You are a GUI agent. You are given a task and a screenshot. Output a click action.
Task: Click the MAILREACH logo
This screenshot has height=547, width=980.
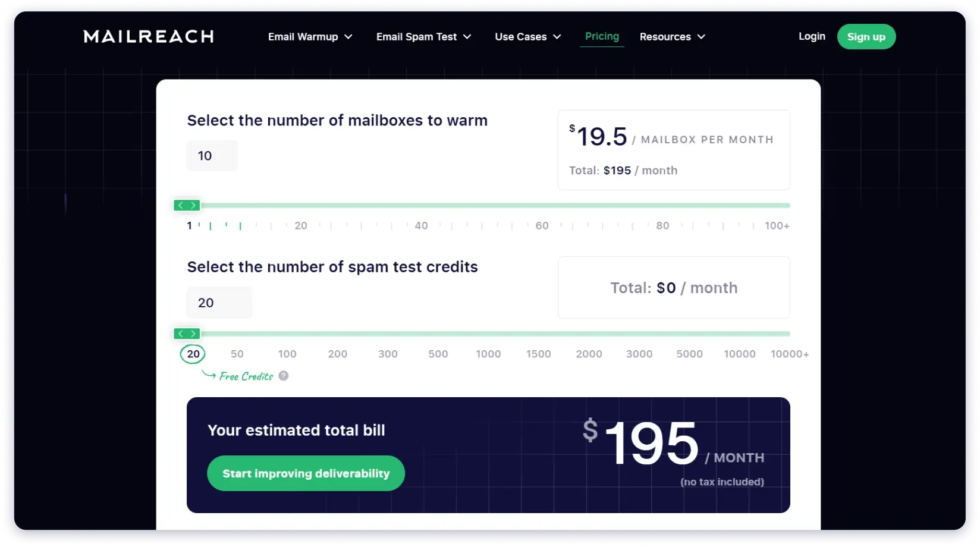tap(148, 36)
